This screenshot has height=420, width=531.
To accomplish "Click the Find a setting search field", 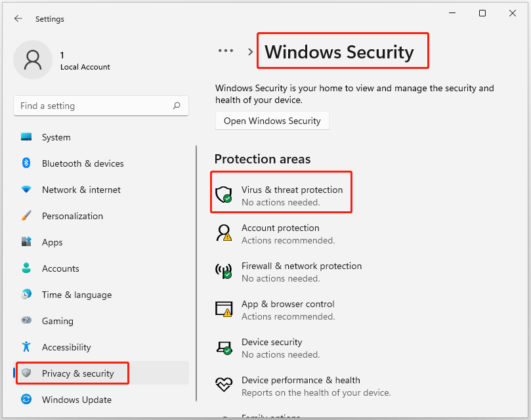I will coord(101,106).
